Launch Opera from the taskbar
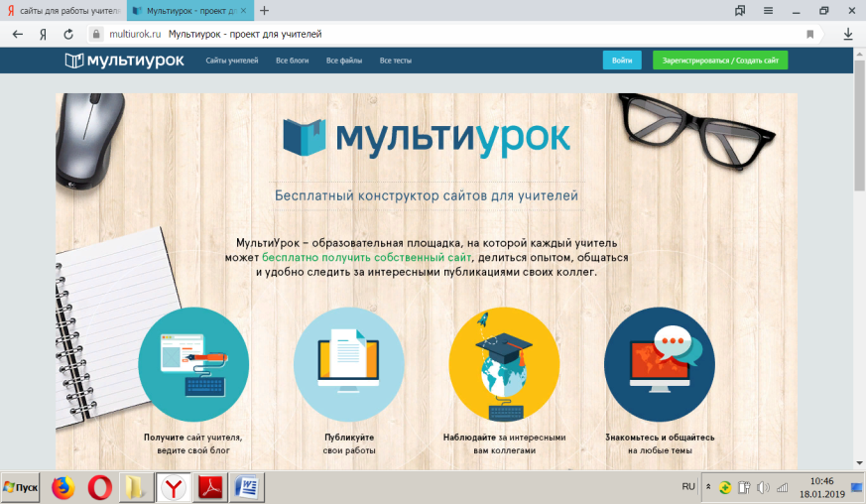 coord(100,488)
